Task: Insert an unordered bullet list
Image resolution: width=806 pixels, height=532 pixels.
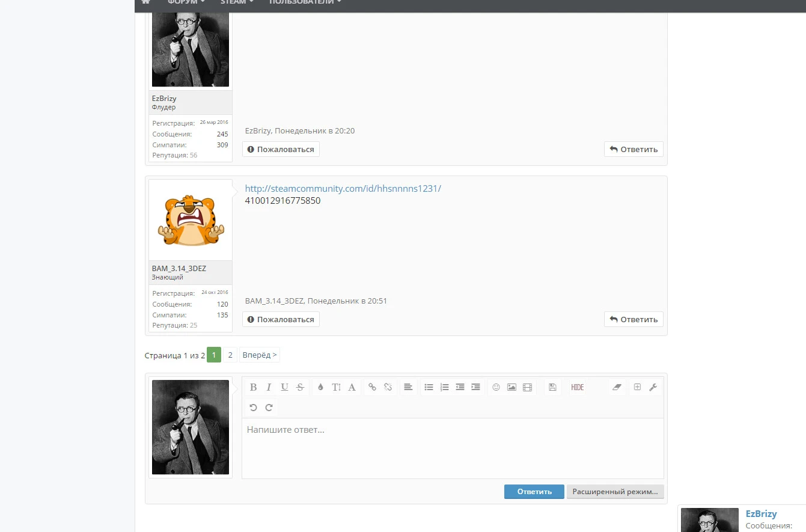Action: (x=429, y=387)
